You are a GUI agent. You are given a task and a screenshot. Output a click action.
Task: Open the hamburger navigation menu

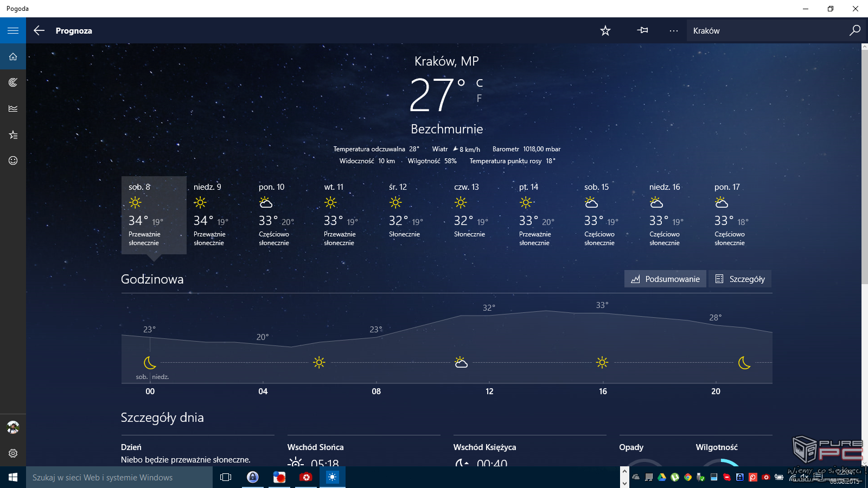(13, 30)
